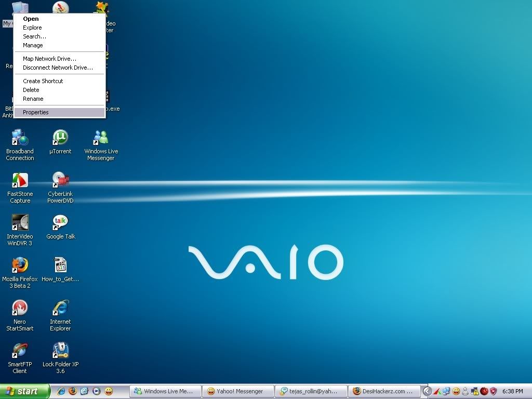
Task: Choose Search... from the context menu
Action: [59, 36]
